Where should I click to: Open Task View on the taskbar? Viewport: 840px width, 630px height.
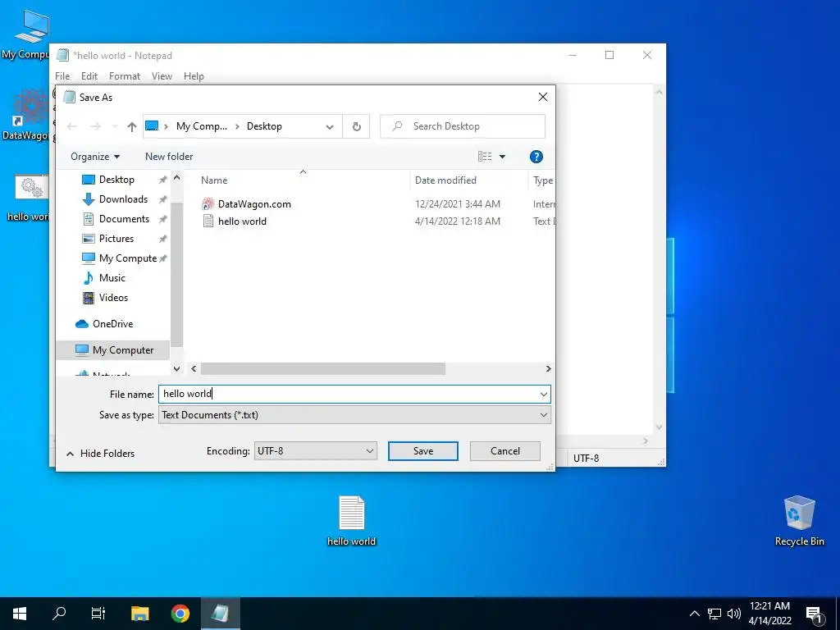tap(98, 614)
